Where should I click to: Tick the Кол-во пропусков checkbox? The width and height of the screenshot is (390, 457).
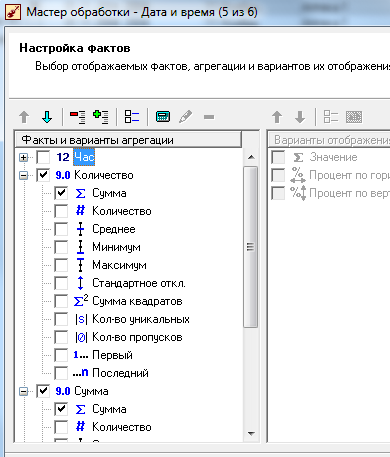[x=61, y=337]
